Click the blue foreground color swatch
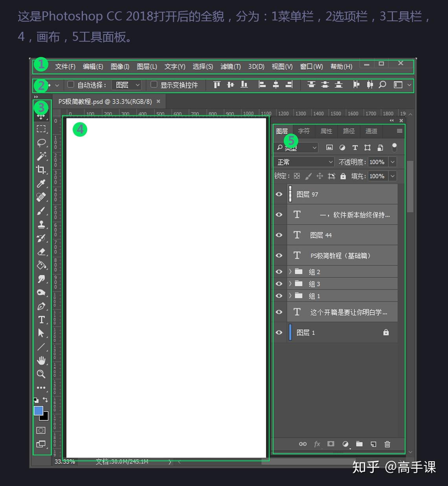 39,411
